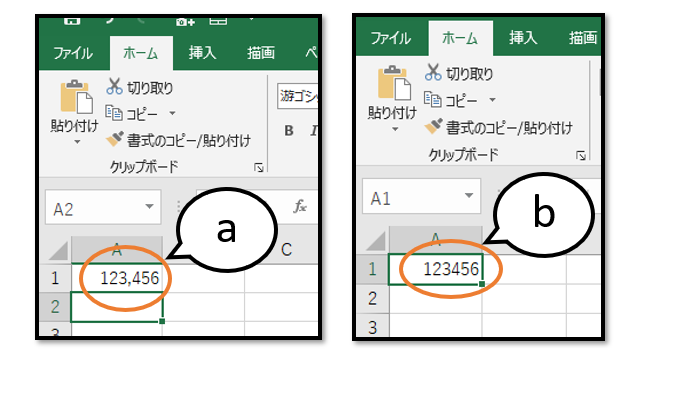This screenshot has height=394, width=700.
Task: Click the fx insert function icon
Action: (x=300, y=206)
